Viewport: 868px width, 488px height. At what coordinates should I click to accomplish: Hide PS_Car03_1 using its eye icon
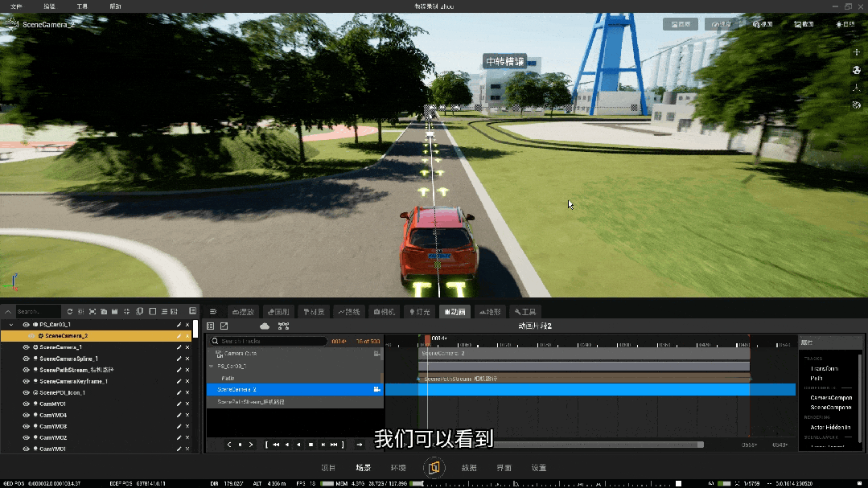[26, 325]
